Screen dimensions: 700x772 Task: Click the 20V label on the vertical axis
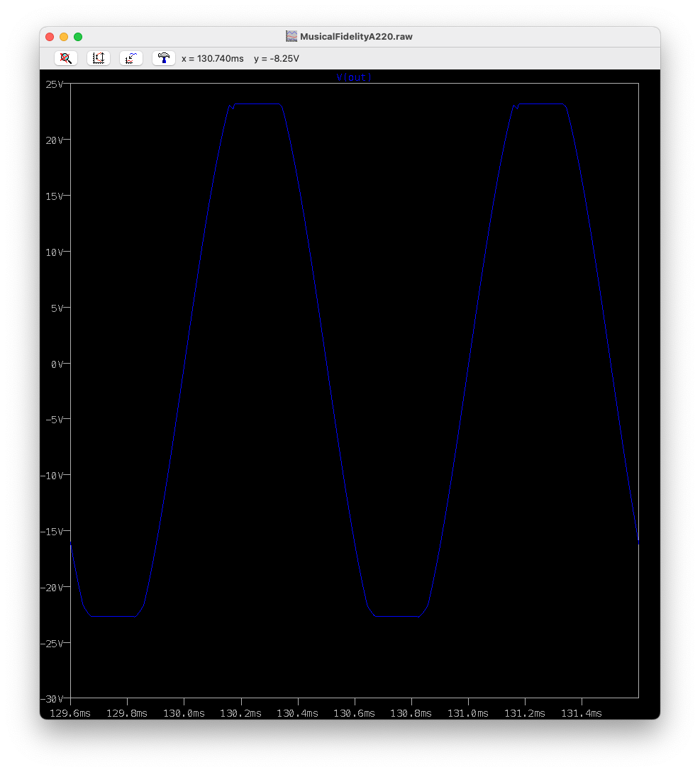coord(55,141)
